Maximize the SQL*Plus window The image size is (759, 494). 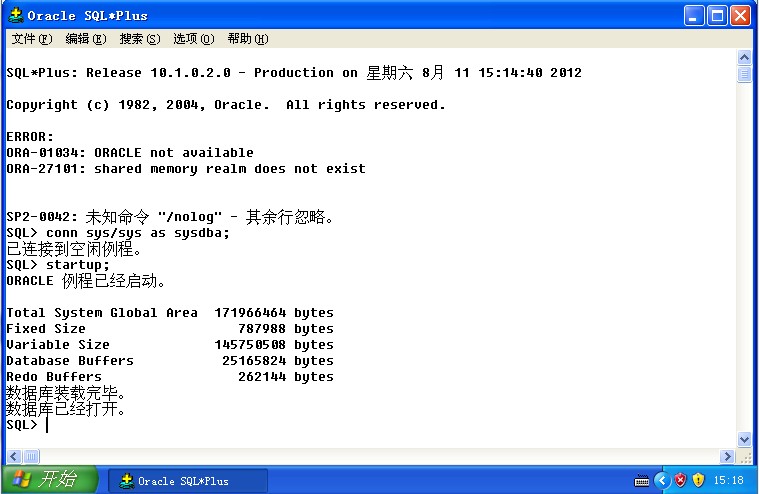coord(717,16)
